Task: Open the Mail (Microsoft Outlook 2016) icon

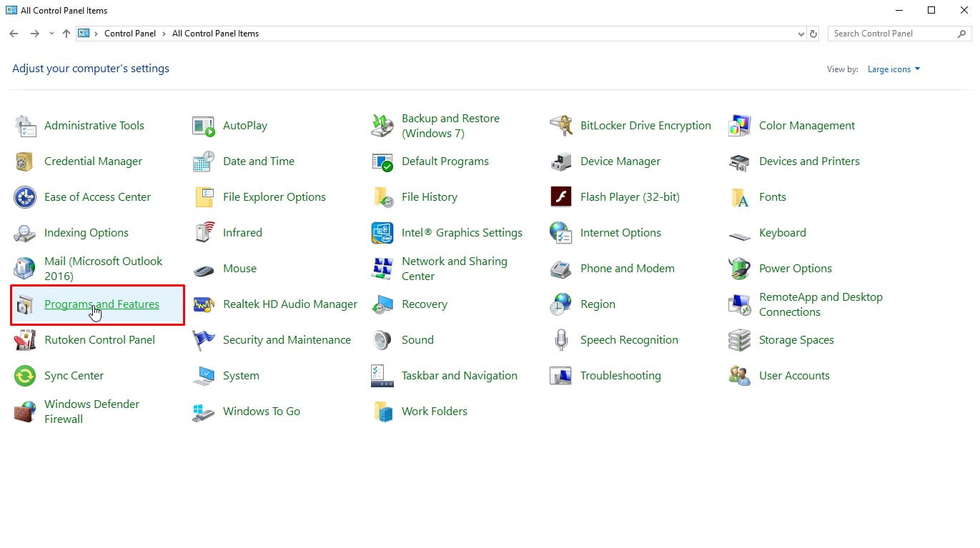Action: pyautogui.click(x=25, y=269)
